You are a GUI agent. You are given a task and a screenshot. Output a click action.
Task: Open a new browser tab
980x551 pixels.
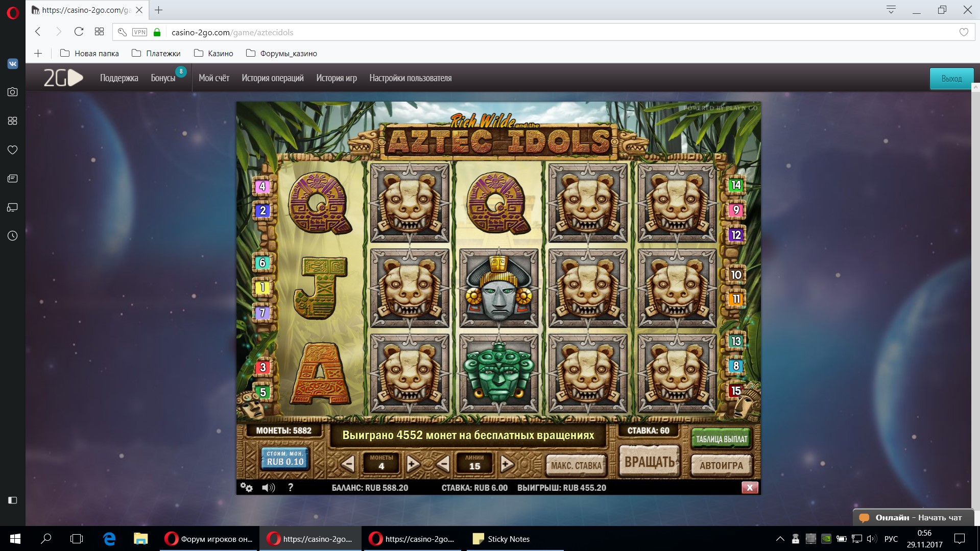pyautogui.click(x=159, y=10)
